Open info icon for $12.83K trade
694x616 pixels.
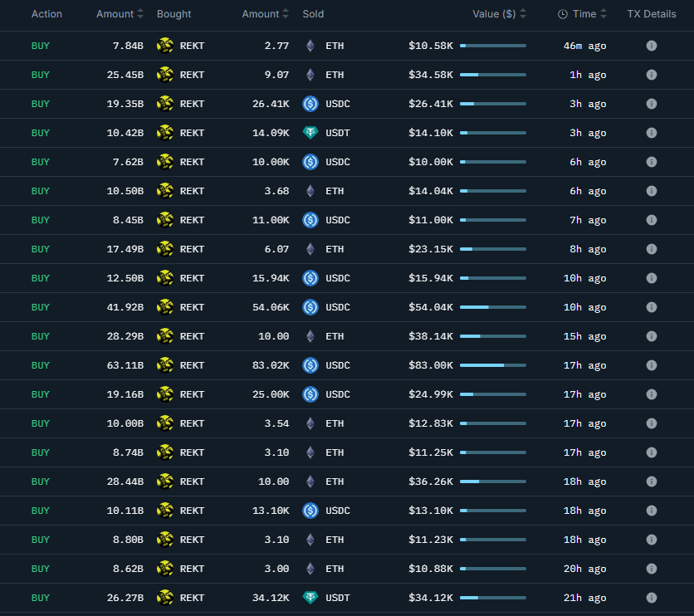[651, 423]
